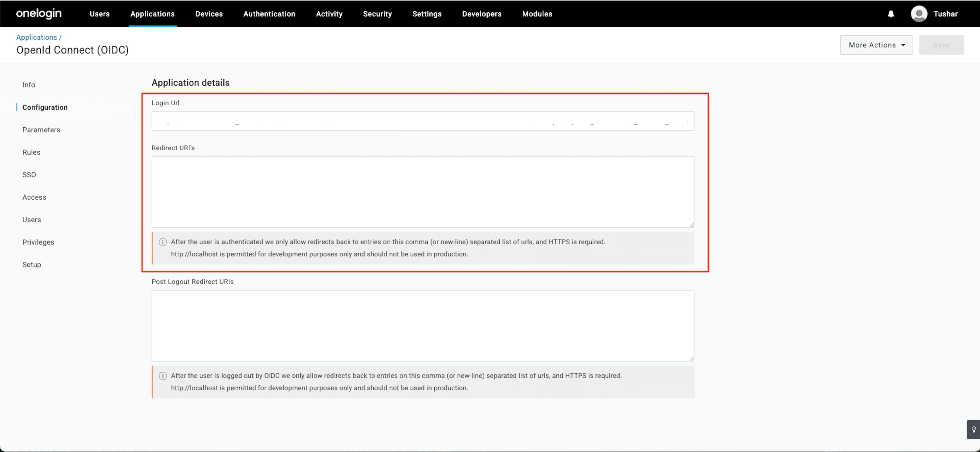Click the lightbulb help widget

tap(974, 430)
